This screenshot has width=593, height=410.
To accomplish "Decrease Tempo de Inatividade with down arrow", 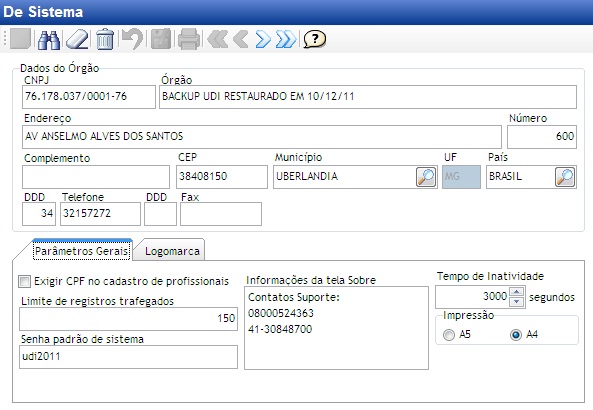I will 517,301.
